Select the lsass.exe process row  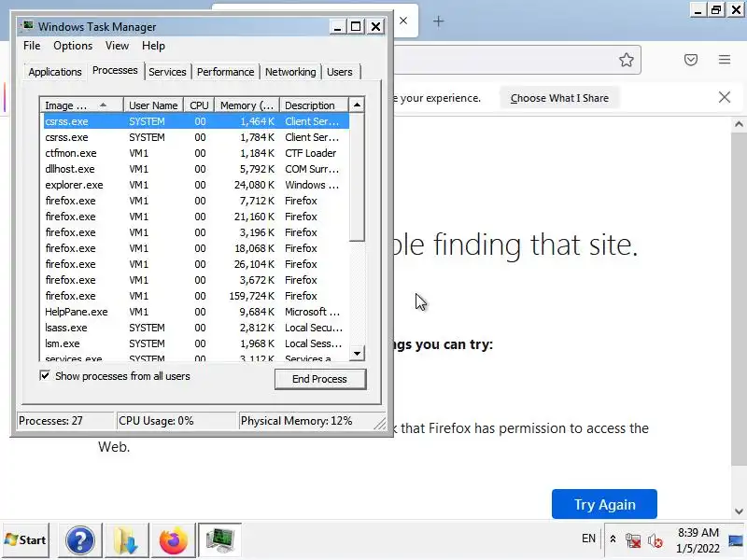(196, 328)
